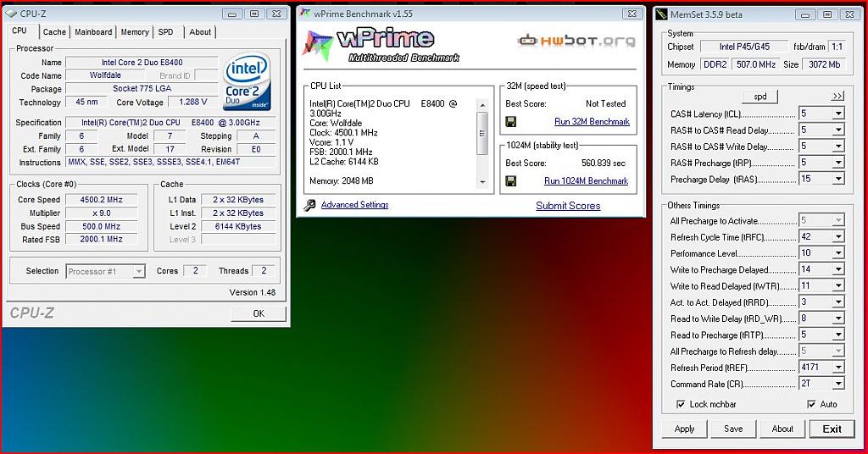Open the RAS# to CAS# Write Delay dropdown
The height and width of the screenshot is (454, 868).
[x=838, y=147]
